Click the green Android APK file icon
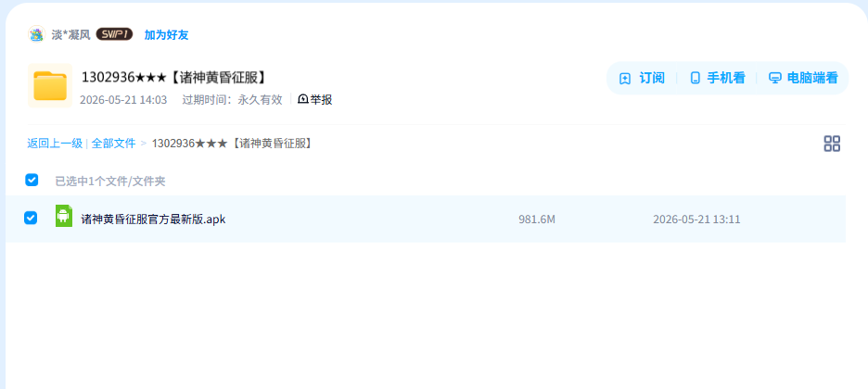This screenshot has width=868, height=389. [x=64, y=216]
